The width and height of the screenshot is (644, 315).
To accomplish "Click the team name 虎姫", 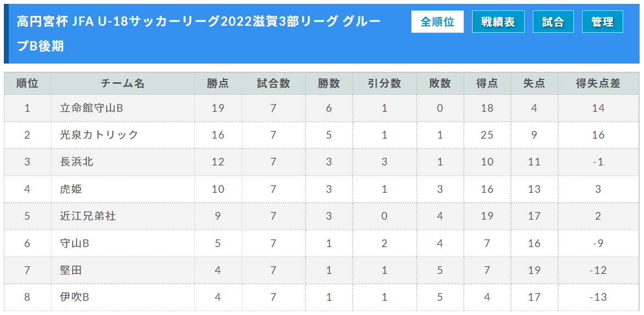I will click(x=71, y=189).
